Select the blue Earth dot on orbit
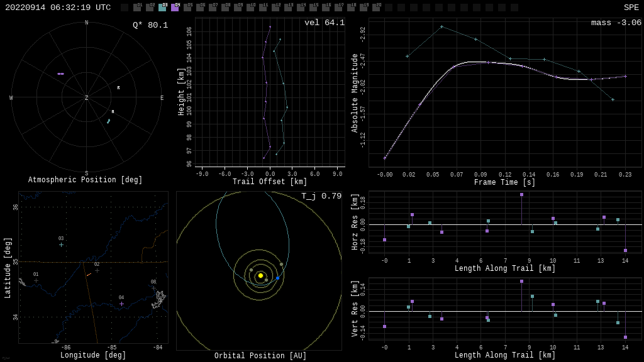This screenshot has height=362, width=644. click(x=277, y=278)
